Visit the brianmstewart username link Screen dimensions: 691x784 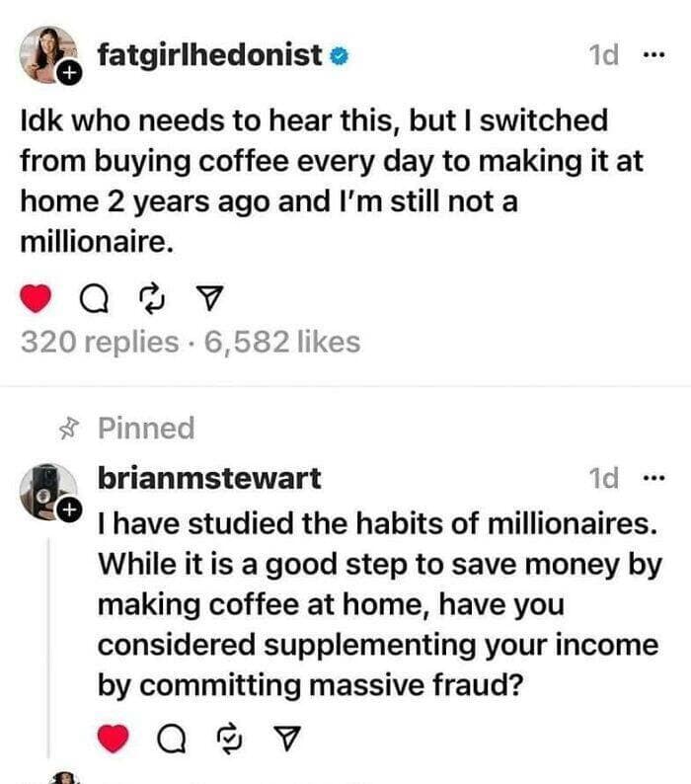point(209,478)
